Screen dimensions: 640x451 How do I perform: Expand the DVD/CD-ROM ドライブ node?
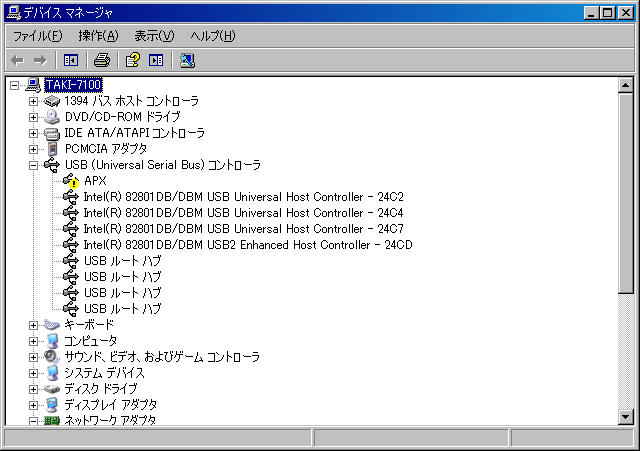coord(33,117)
